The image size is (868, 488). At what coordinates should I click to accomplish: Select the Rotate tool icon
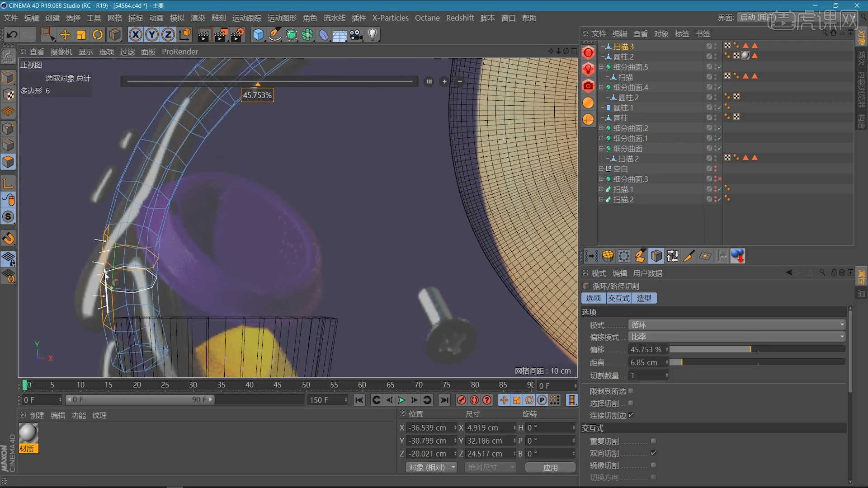(x=98, y=35)
